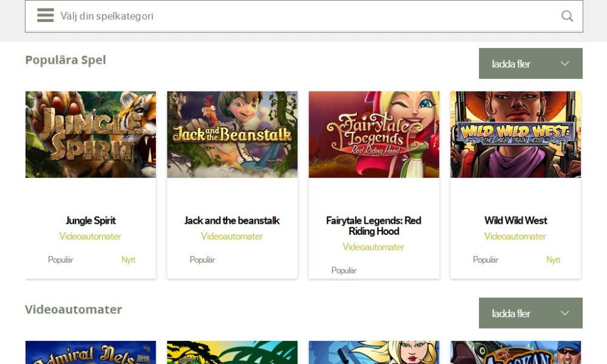The image size is (607, 364).
Task: Click the Populär tag on Jungle Spirit
Action: 60,260
